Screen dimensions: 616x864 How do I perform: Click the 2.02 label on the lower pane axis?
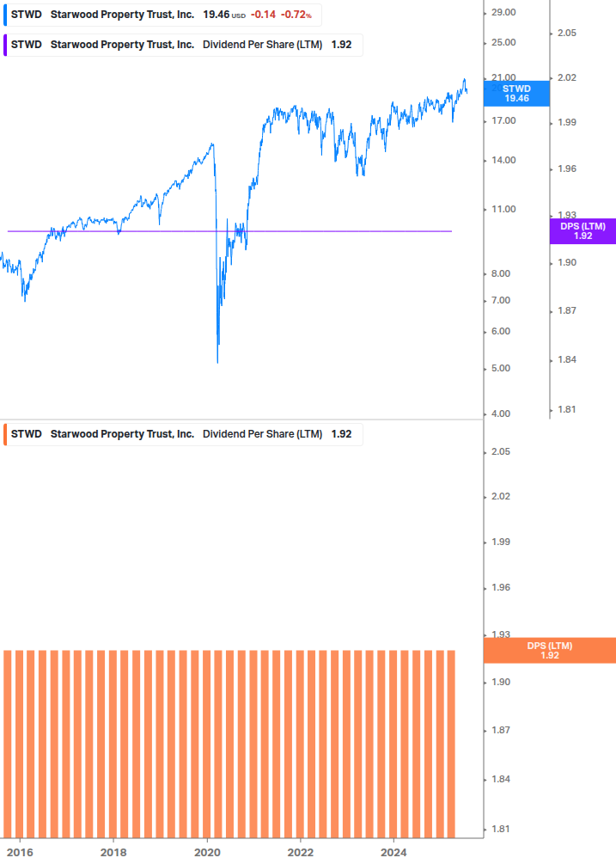[500, 496]
